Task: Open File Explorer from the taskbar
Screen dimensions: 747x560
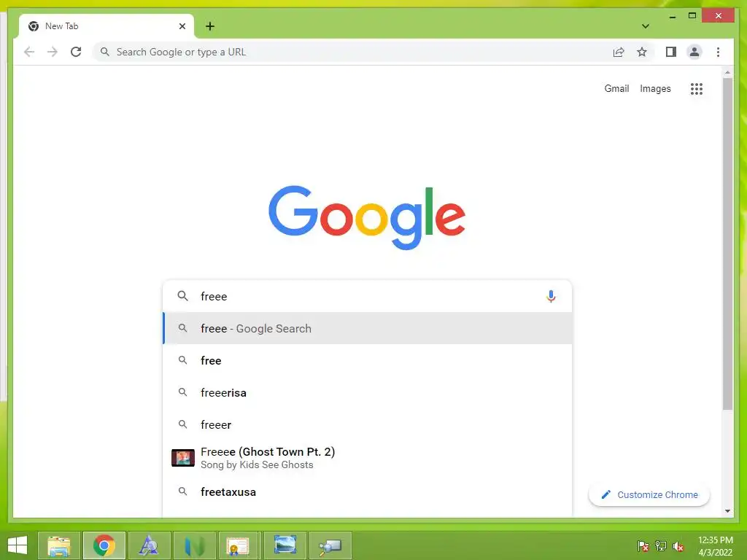Action: [x=58, y=545]
